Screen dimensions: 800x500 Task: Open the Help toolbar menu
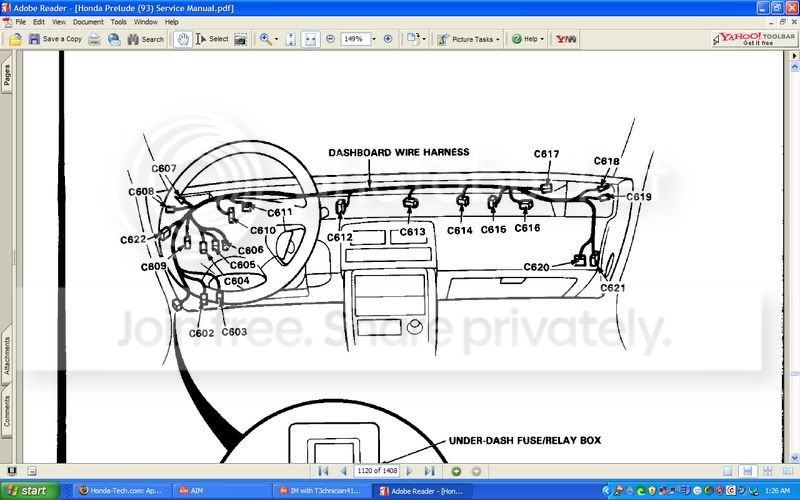pyautogui.click(x=529, y=39)
